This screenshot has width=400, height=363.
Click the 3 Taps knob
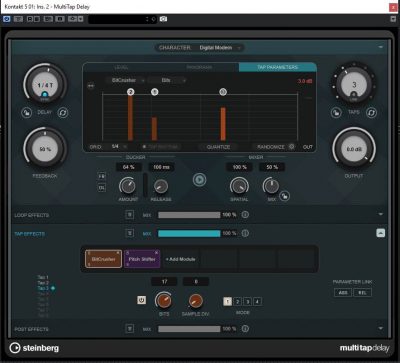(354, 85)
